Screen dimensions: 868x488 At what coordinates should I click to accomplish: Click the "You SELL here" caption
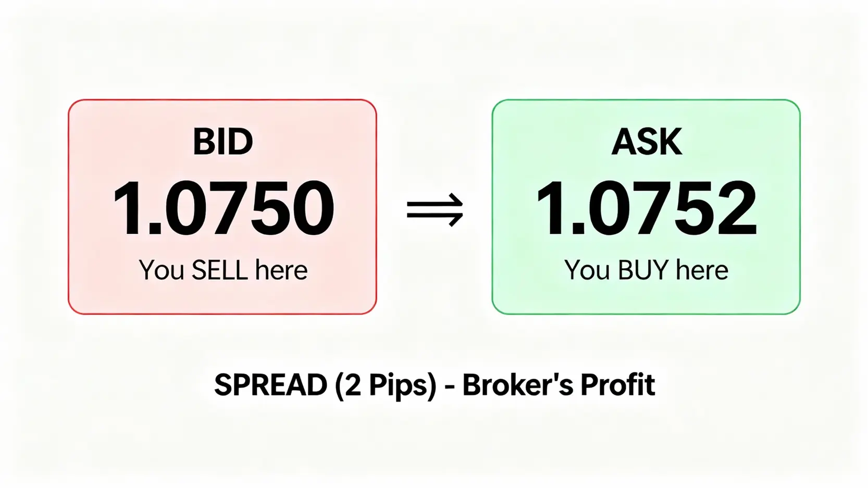pyautogui.click(x=223, y=270)
